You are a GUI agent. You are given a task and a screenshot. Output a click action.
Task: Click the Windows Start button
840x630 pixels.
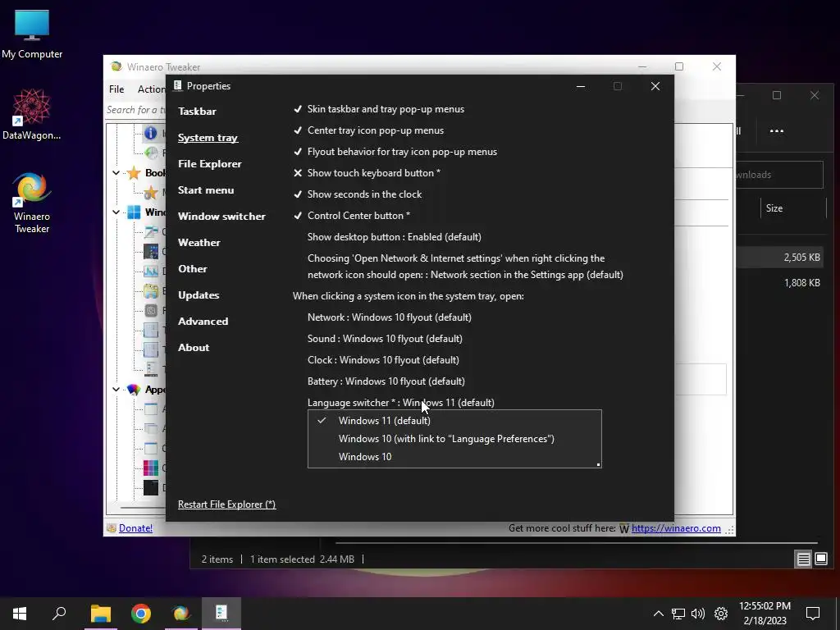coord(20,613)
